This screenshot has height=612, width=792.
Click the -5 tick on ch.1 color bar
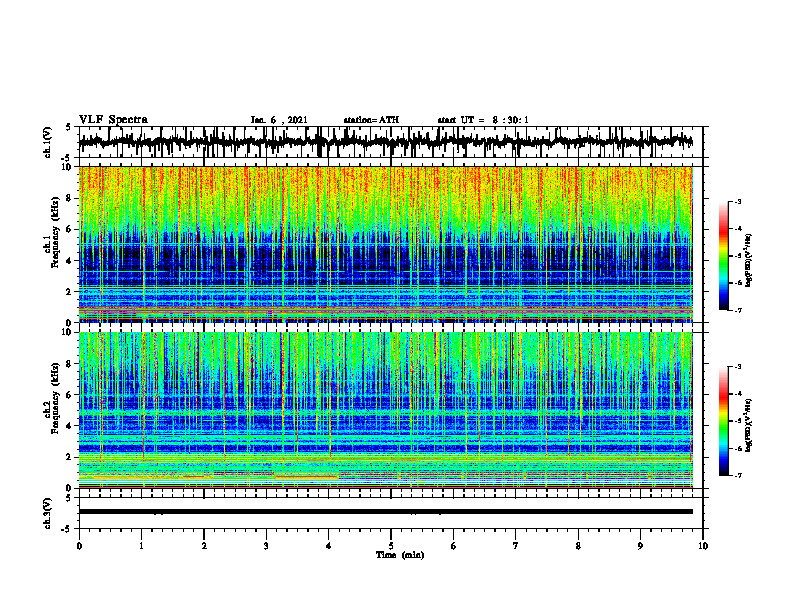coord(737,256)
